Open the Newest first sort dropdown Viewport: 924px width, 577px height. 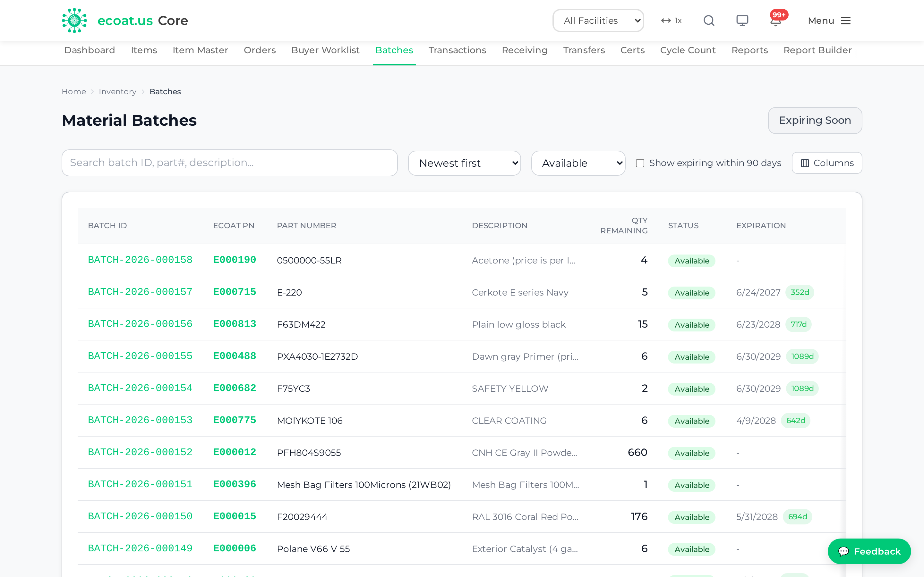click(464, 163)
